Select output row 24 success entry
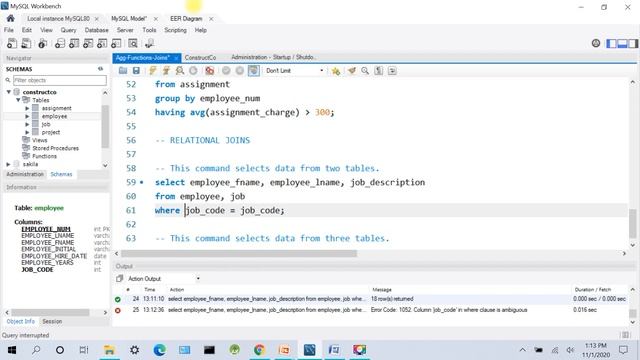The height and width of the screenshot is (360, 640). [x=371, y=299]
